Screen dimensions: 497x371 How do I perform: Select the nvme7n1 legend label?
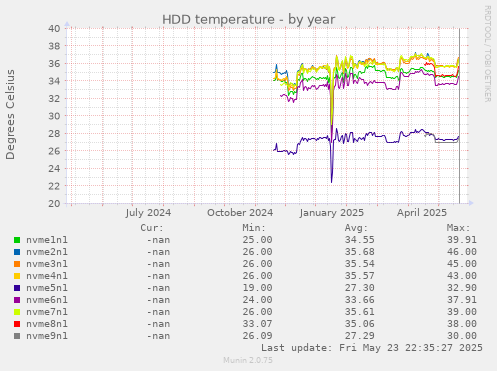pyautogui.click(x=47, y=312)
